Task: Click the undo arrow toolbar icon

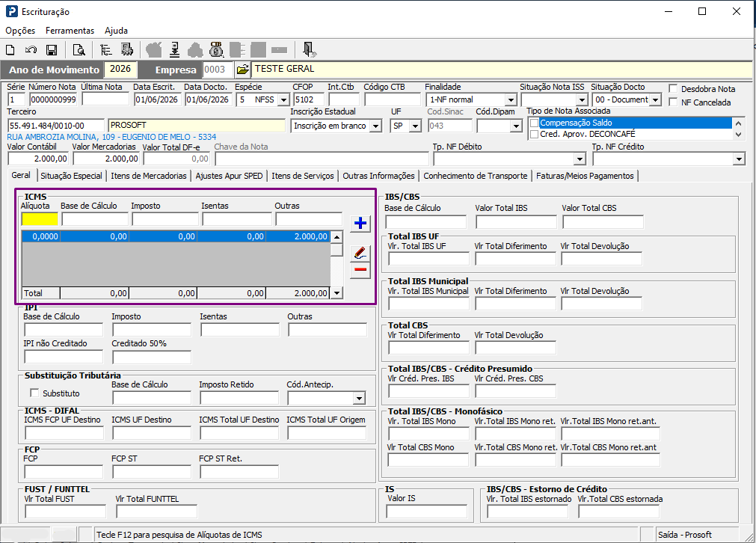Action: [31, 49]
